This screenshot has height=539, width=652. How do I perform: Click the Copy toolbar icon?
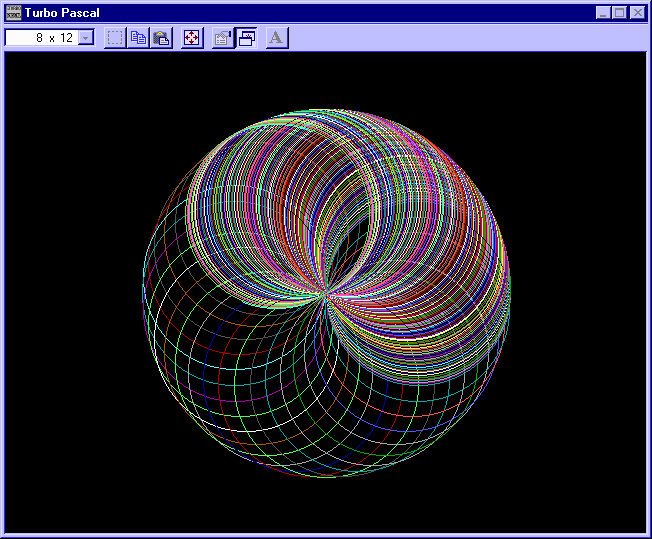(138, 38)
